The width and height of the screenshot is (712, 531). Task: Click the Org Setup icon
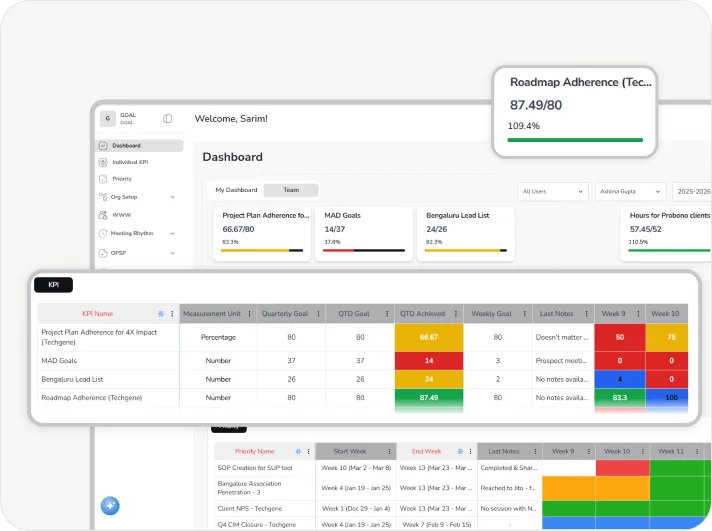tap(103, 197)
